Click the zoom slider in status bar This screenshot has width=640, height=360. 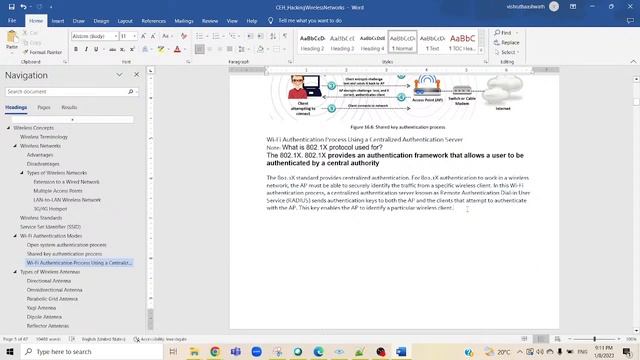[x=594, y=339]
